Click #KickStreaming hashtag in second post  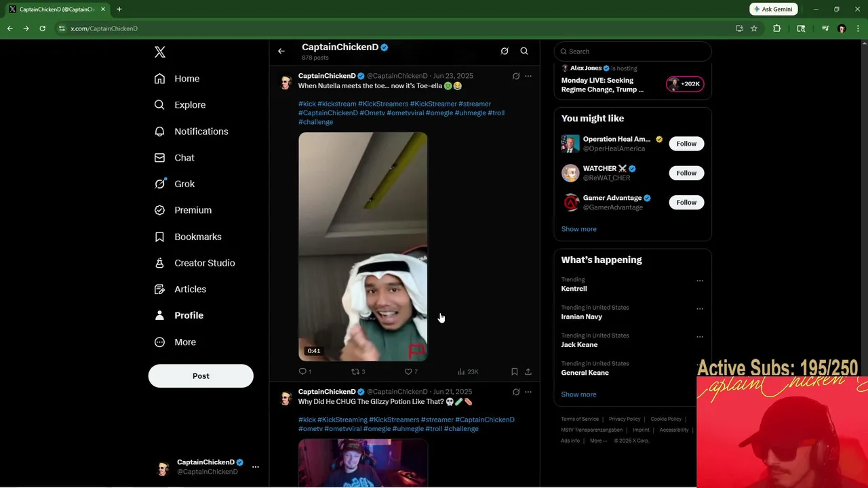342,420
